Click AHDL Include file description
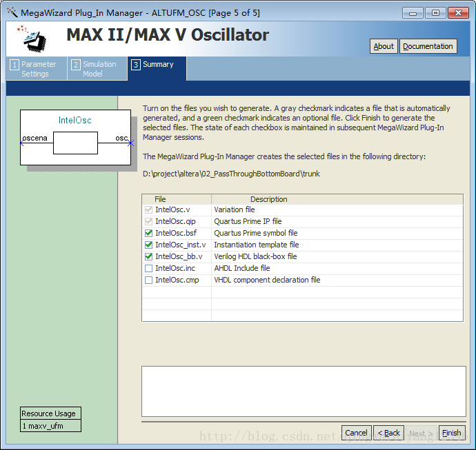This screenshot has width=476, height=450. pyautogui.click(x=242, y=268)
